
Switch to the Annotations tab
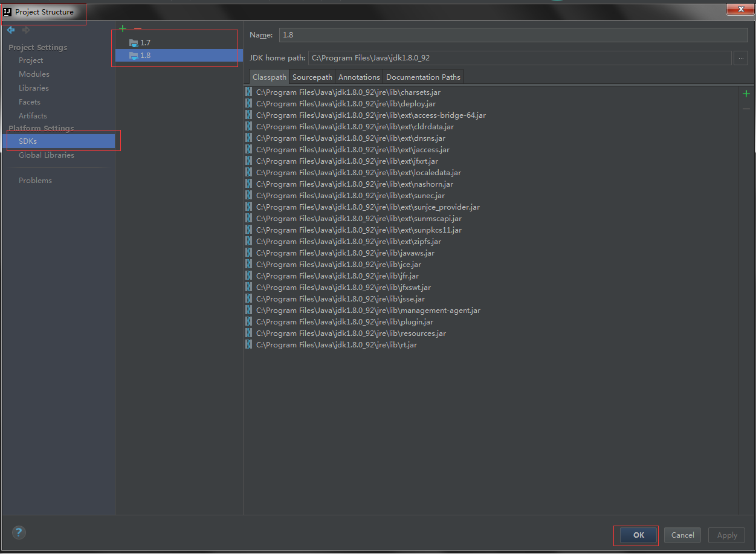(359, 77)
